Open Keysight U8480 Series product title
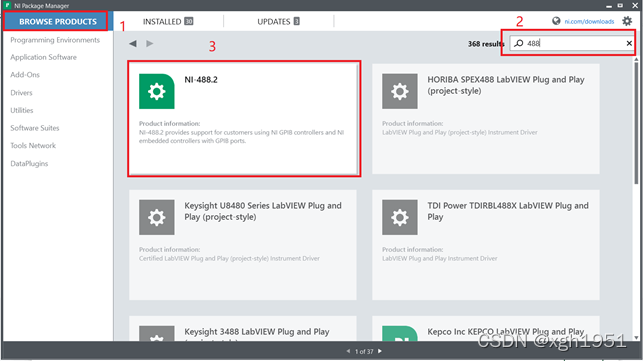Viewport: 643px width, 361px height. pos(263,211)
